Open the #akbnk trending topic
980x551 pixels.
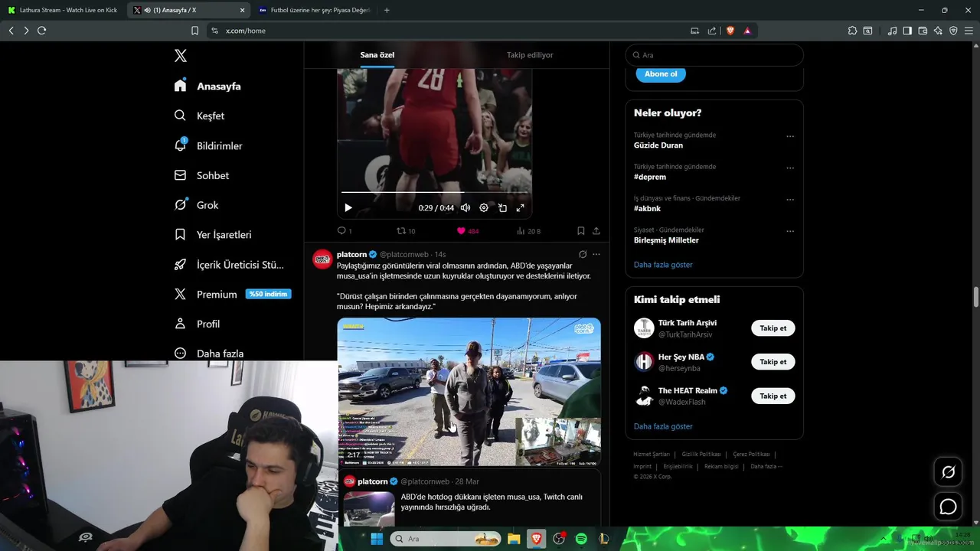[x=648, y=208]
